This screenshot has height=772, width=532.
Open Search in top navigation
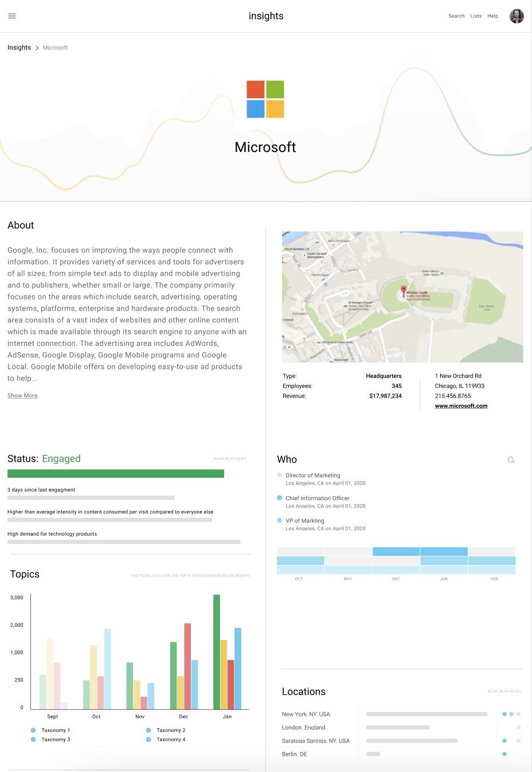point(456,16)
